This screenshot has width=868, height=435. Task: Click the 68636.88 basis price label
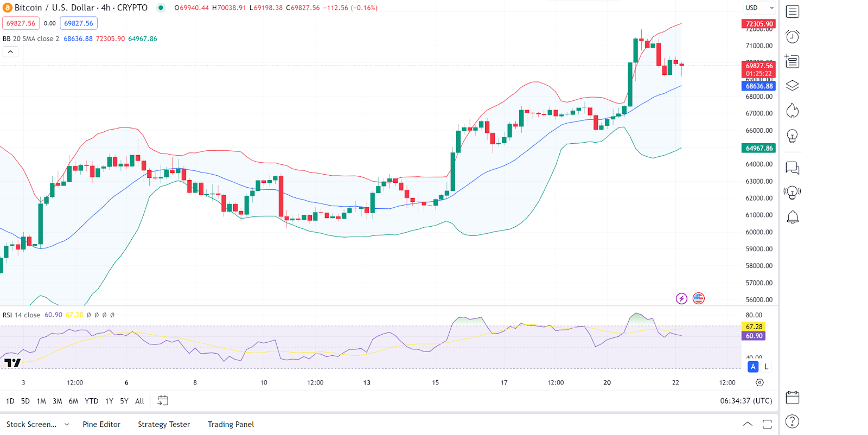758,86
